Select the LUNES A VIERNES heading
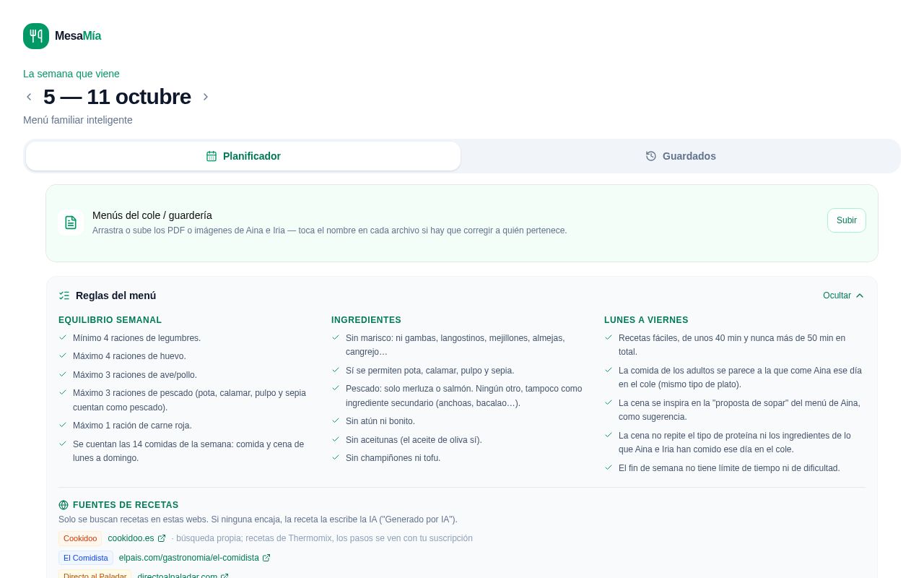The image size is (924, 578). coord(646,320)
